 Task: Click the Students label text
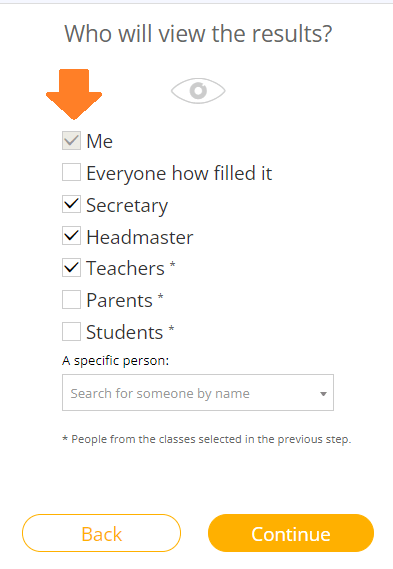pyautogui.click(x=124, y=332)
